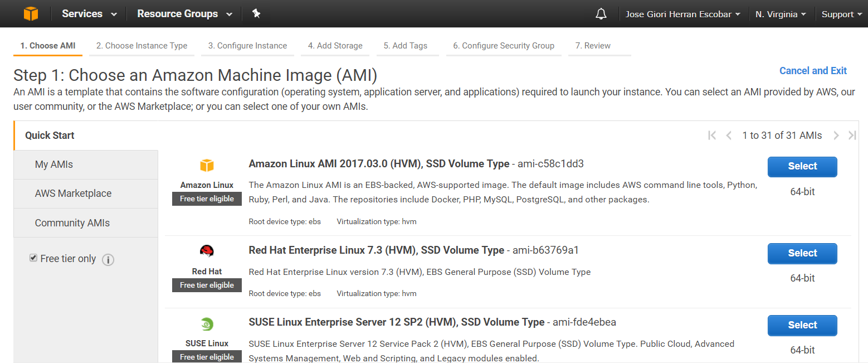
Task: Switch to step 1 Choose AMI tab
Action: click(48, 46)
